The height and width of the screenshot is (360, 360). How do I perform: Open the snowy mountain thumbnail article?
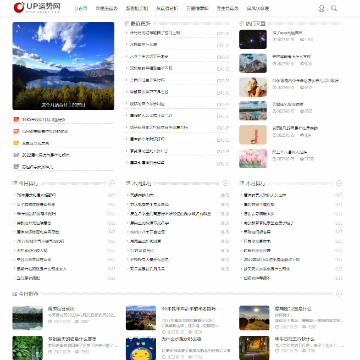pos(253,63)
